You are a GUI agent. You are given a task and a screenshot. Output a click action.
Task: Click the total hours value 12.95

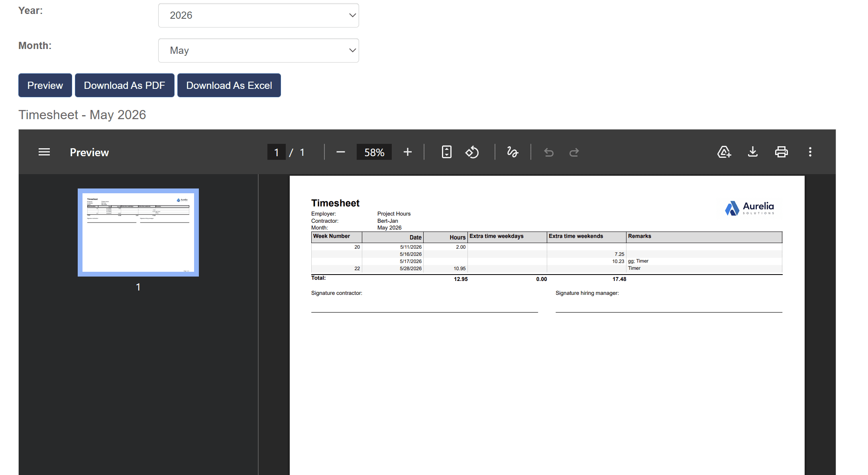461,279
